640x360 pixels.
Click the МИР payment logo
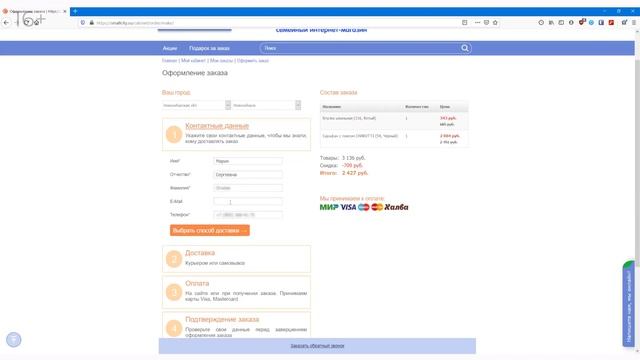[329, 207]
